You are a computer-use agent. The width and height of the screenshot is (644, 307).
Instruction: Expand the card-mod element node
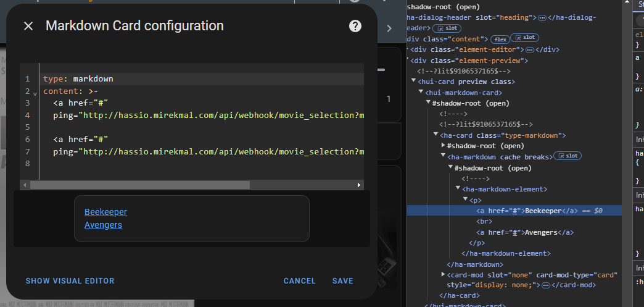tap(443, 274)
